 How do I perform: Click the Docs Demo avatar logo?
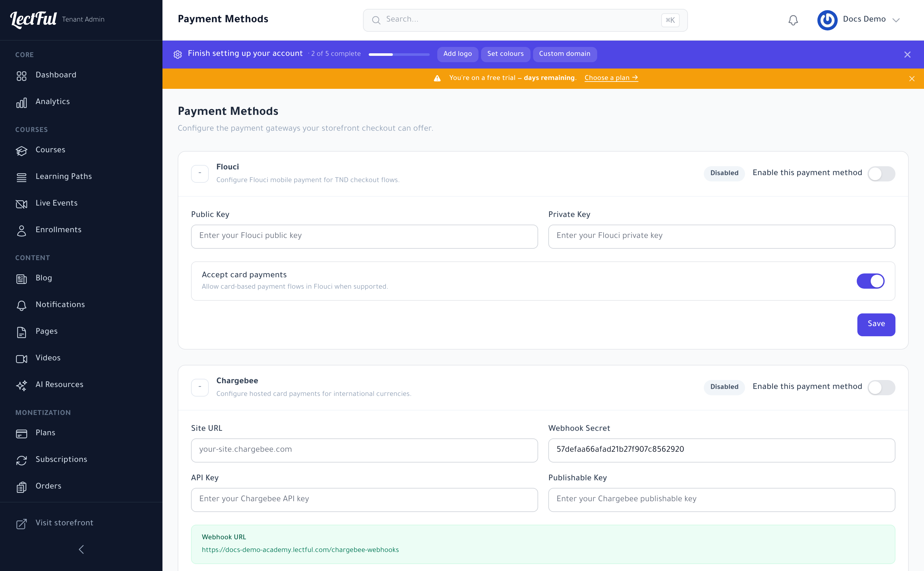(827, 20)
